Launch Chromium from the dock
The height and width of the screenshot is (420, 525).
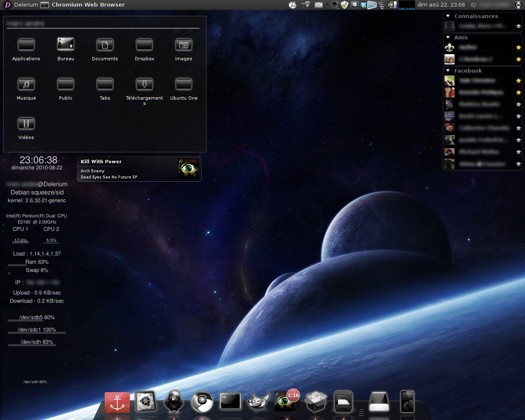point(202,402)
